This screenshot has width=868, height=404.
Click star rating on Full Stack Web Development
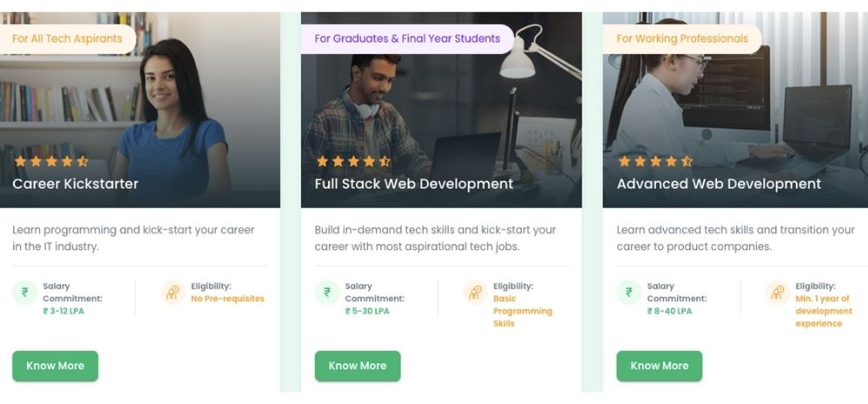click(353, 161)
